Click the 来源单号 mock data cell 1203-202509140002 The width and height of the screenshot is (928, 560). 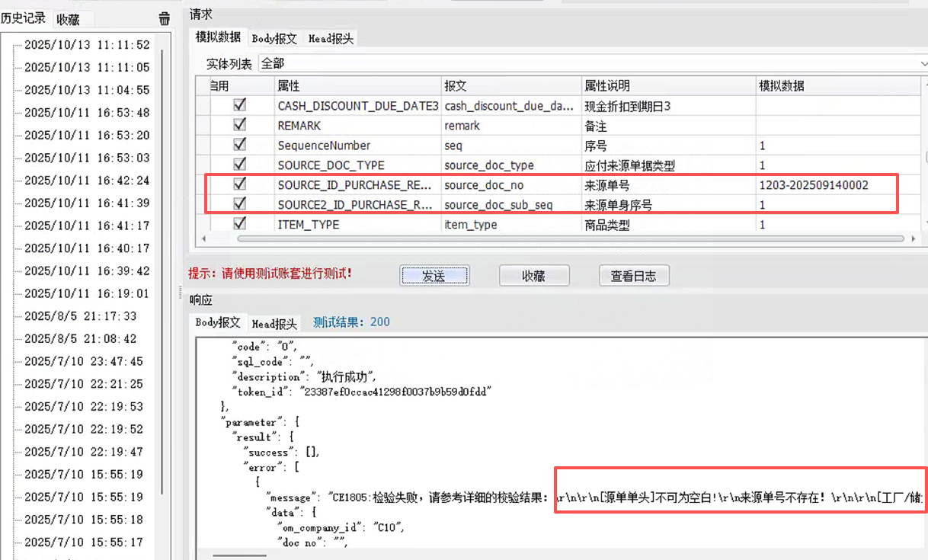pos(813,185)
